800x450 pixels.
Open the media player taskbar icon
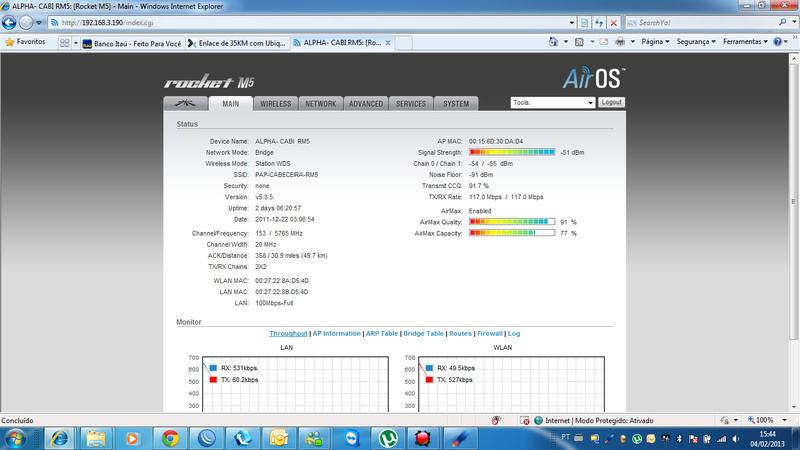[x=132, y=439]
